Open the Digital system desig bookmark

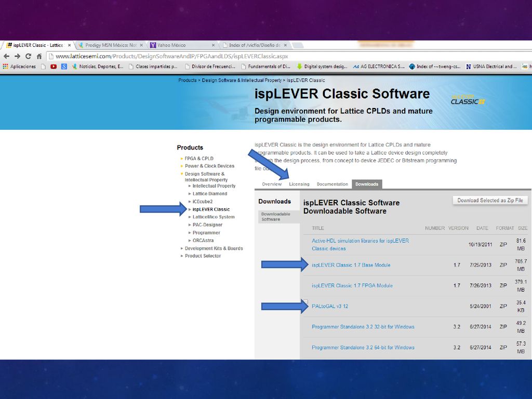tap(322, 66)
